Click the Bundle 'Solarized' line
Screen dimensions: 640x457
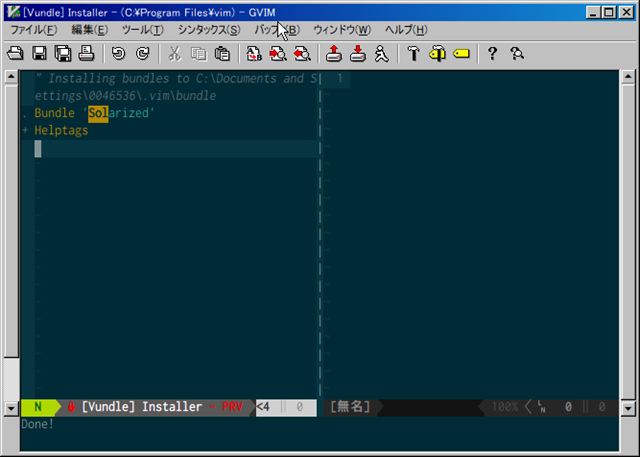[x=94, y=113]
